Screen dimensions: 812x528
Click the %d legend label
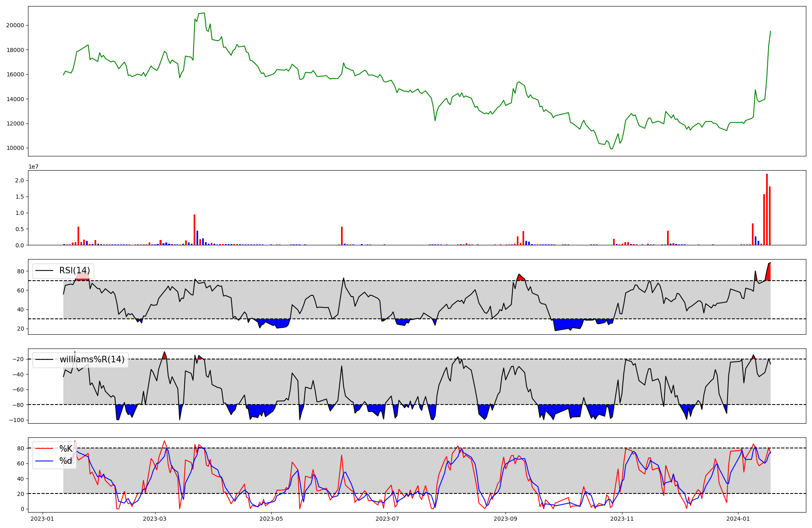pos(66,461)
